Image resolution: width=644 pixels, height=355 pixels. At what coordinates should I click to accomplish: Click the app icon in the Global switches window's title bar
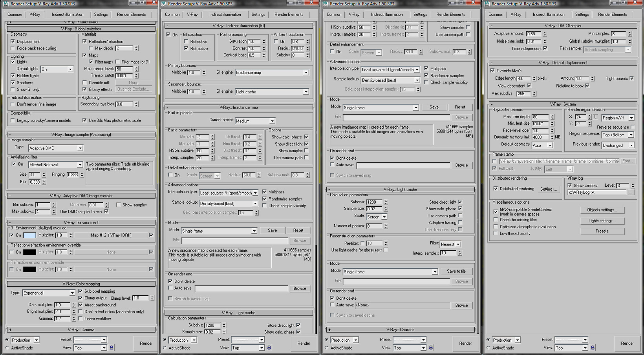[x=5, y=4]
